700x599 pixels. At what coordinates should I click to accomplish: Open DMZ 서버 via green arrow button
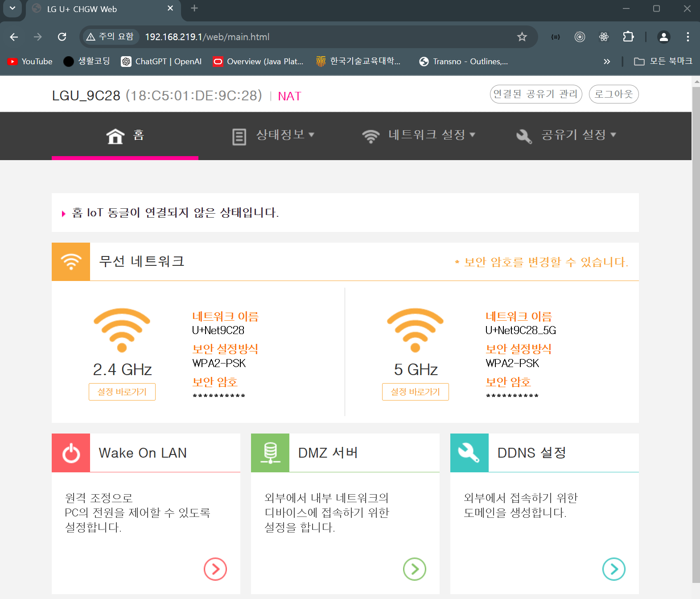[x=415, y=569]
